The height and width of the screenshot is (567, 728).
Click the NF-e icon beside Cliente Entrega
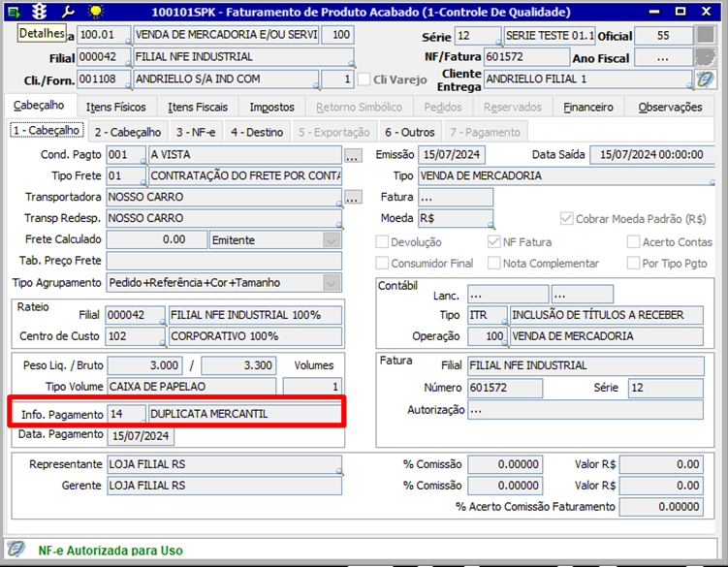[x=705, y=79]
